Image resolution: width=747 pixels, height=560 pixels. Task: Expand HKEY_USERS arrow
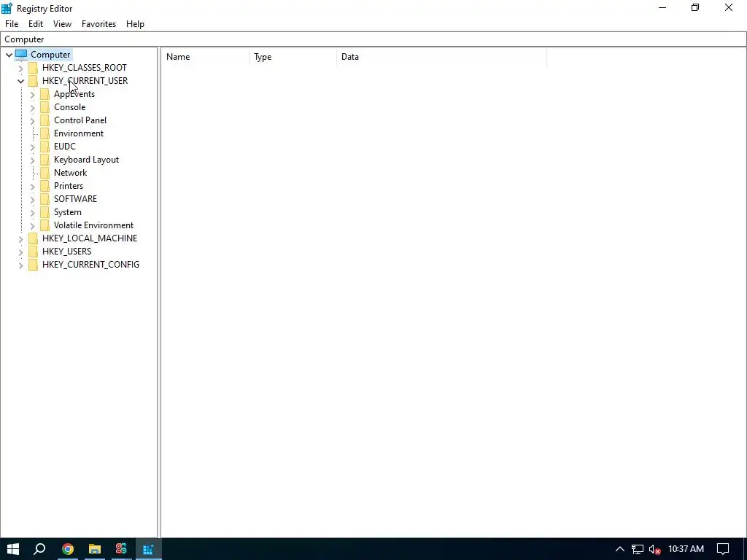20,252
